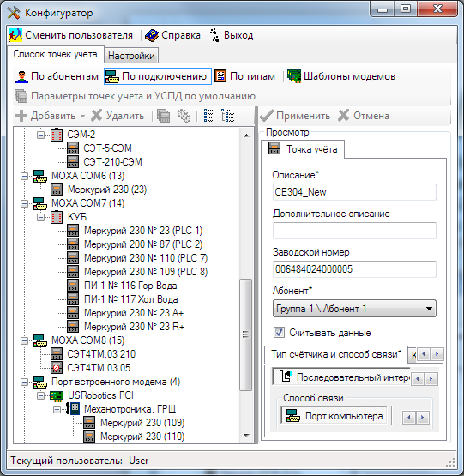The height and width of the screenshot is (476, 464).
Task: Select the Порт компьютера tab label
Action: coord(344,416)
